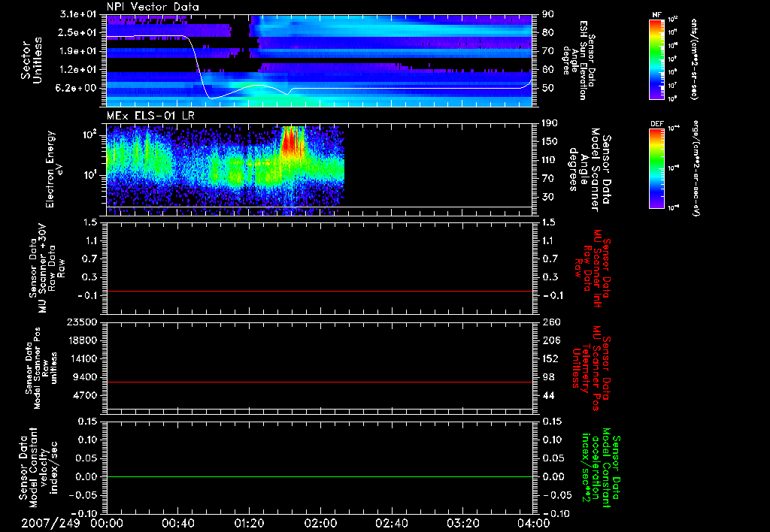Click the '110' scanner angle axis value
770x532 pixels.
click(550, 160)
